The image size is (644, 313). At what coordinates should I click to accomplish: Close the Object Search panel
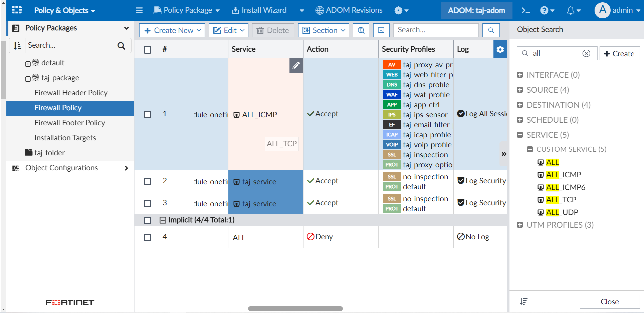tap(610, 302)
